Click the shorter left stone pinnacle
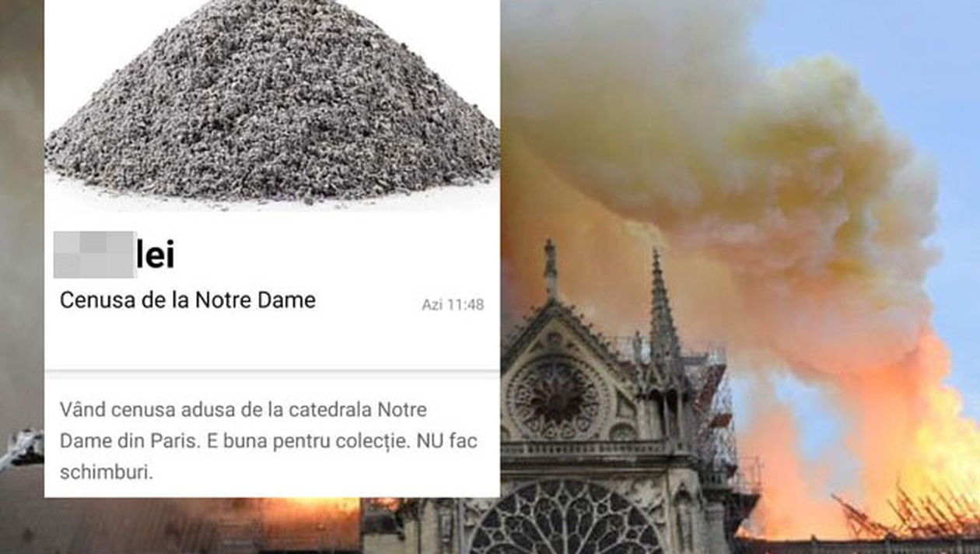Screen dimensions: 980x554 click(551, 269)
